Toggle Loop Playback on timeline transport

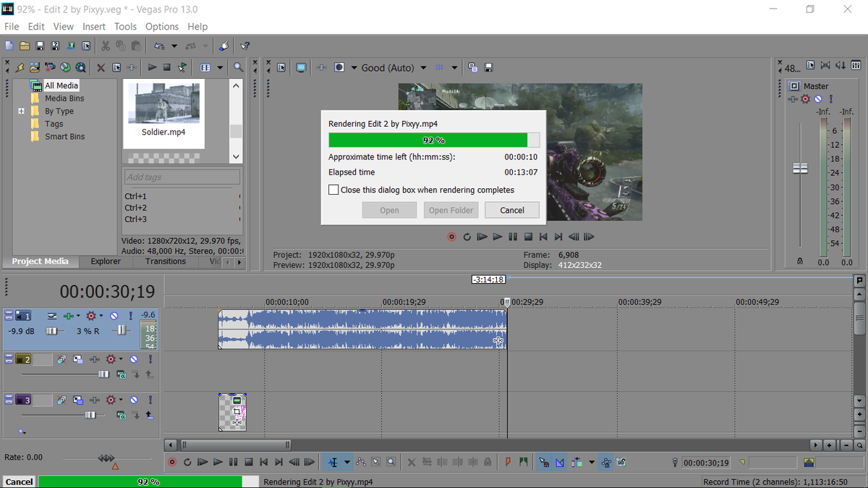(187, 462)
